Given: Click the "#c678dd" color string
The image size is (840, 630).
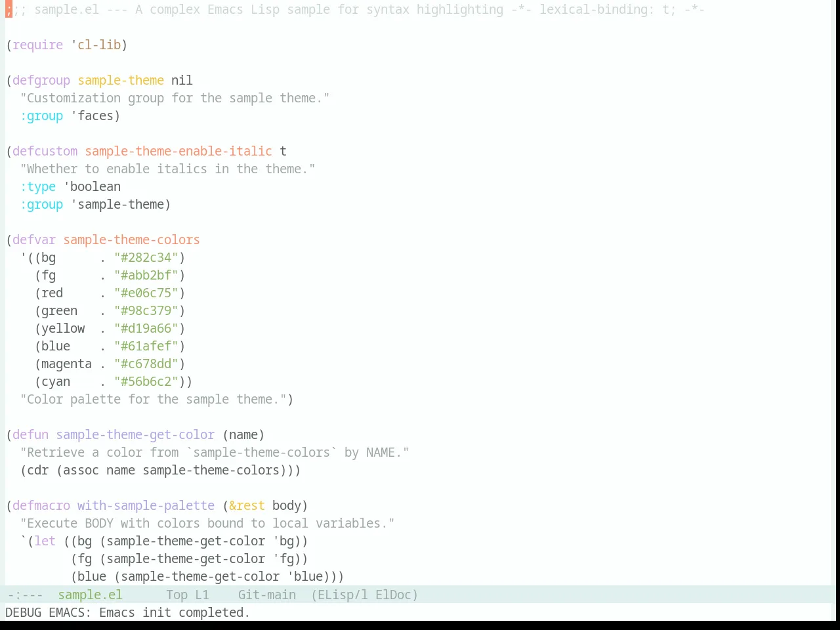Looking at the screenshot, I should 146,364.
